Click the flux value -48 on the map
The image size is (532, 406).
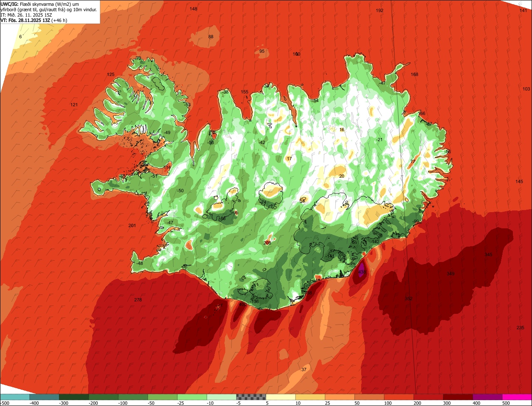(x=140, y=263)
